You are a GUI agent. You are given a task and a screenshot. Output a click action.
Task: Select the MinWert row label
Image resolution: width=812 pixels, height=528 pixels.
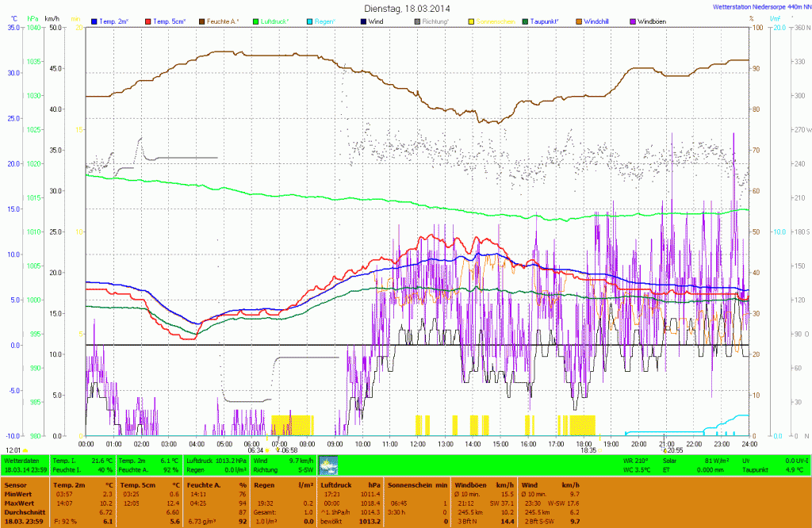click(x=17, y=493)
